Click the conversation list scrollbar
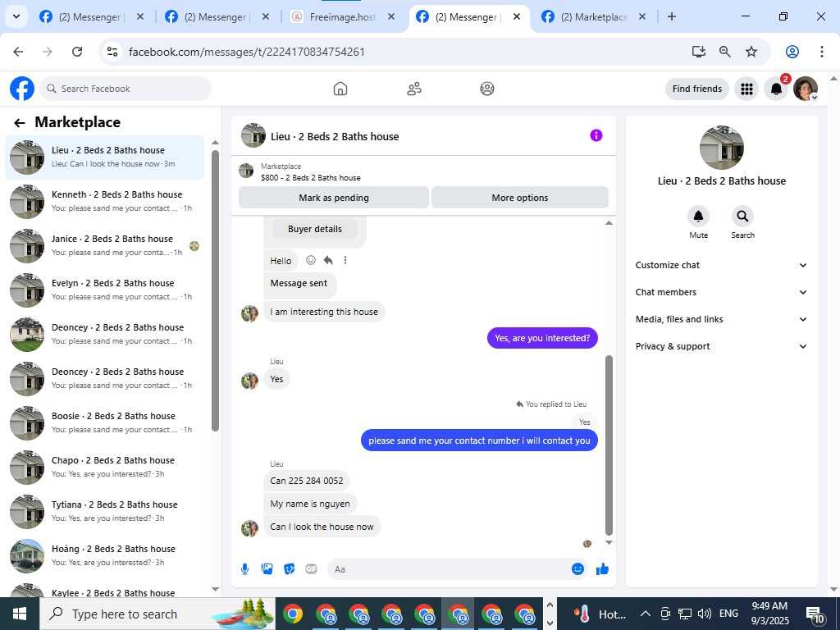The image size is (840, 630). click(216, 290)
